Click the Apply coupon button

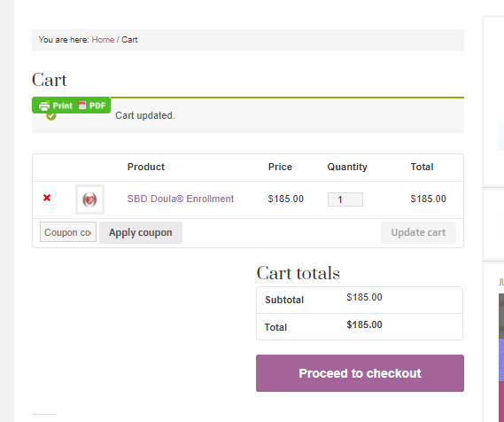141,232
